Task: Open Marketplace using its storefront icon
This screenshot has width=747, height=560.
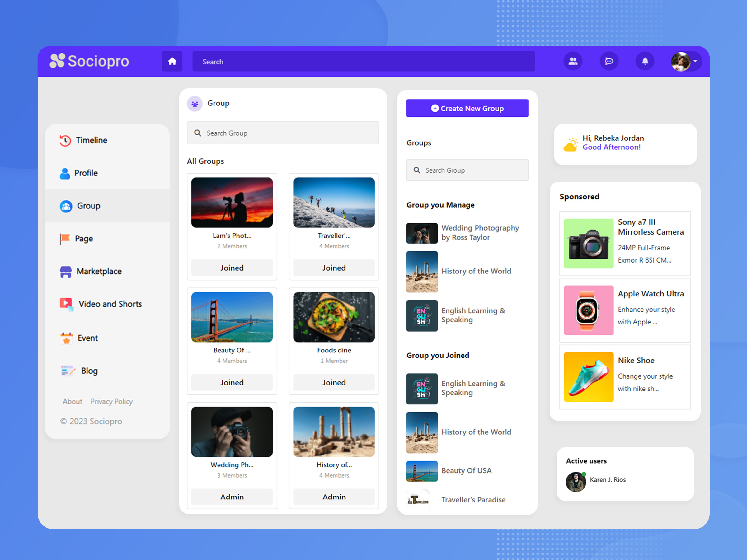Action: (66, 271)
